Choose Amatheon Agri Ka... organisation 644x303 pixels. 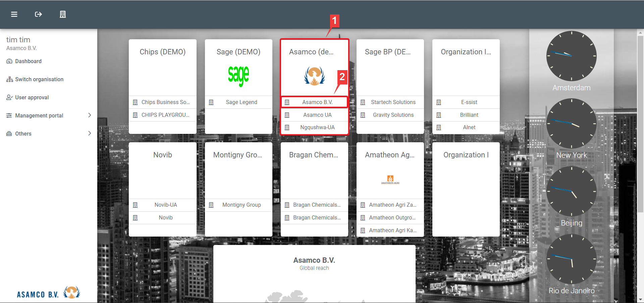coord(390,230)
